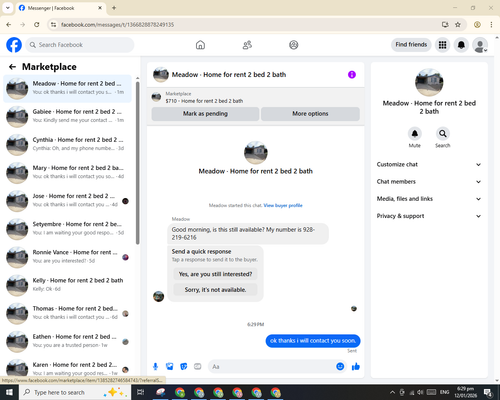Open Kelly conversation in the list
This screenshot has height=400, width=500.
point(67,285)
